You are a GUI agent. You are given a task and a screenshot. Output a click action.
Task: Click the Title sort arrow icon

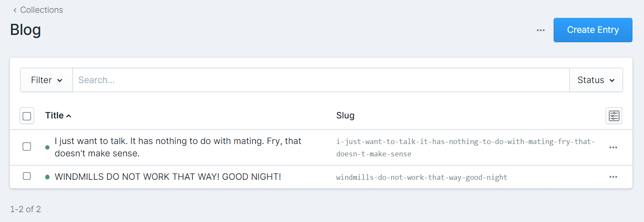[69, 116]
